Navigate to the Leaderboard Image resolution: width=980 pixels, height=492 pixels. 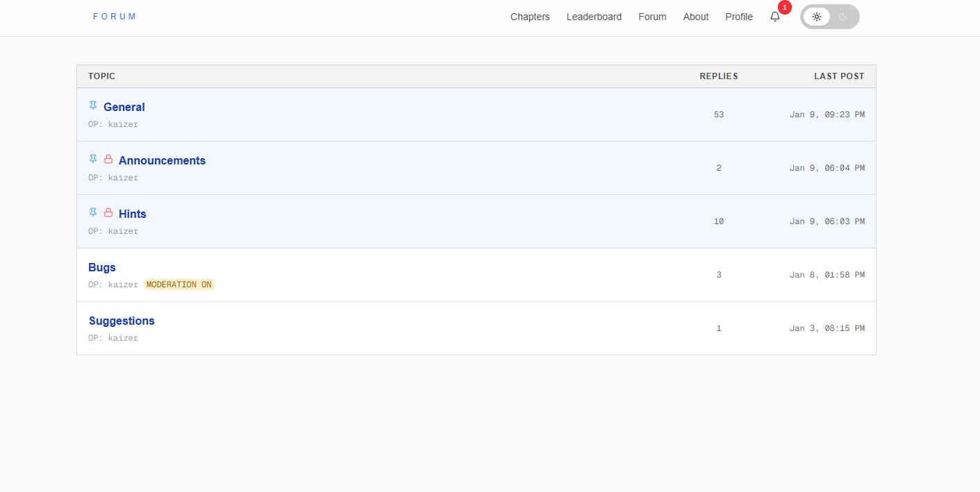click(594, 17)
